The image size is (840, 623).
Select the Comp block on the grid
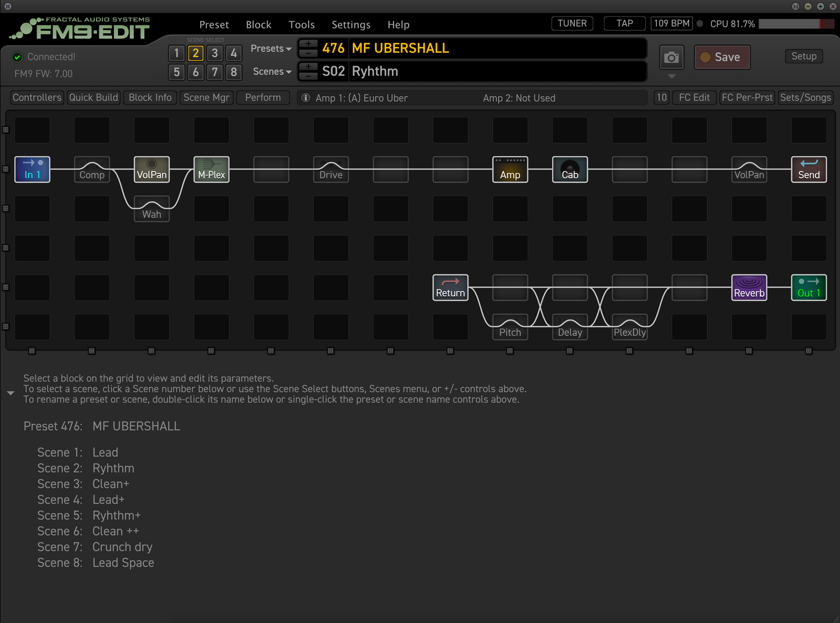coord(92,169)
